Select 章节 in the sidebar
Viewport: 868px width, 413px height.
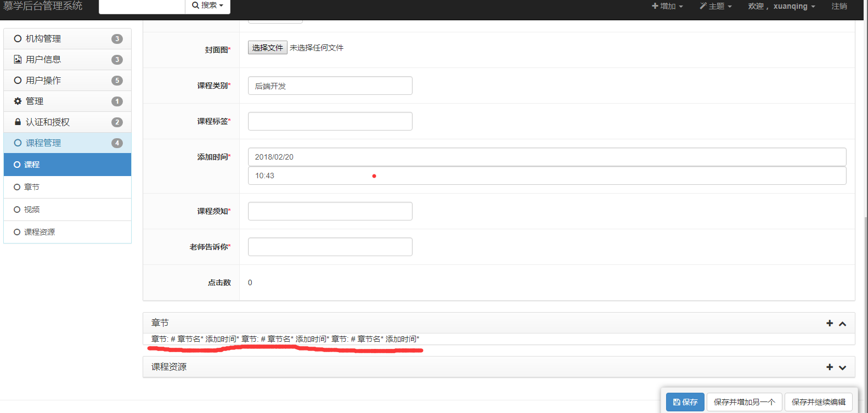point(67,187)
